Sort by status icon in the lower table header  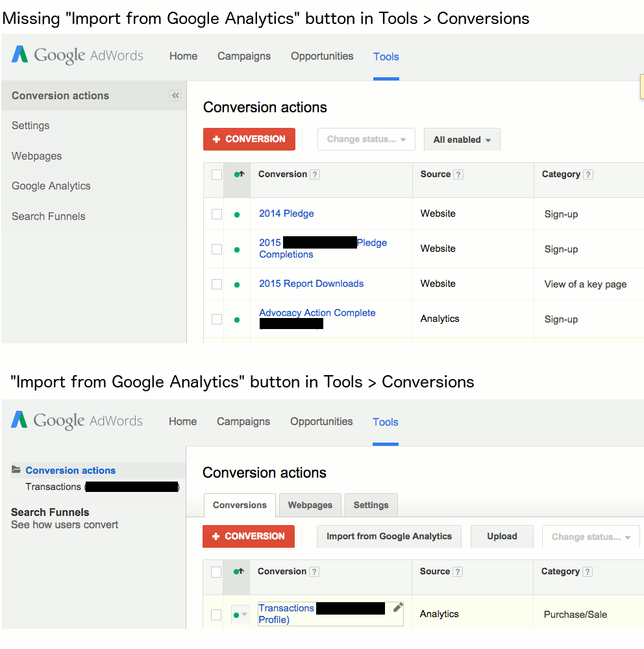pyautogui.click(x=238, y=572)
